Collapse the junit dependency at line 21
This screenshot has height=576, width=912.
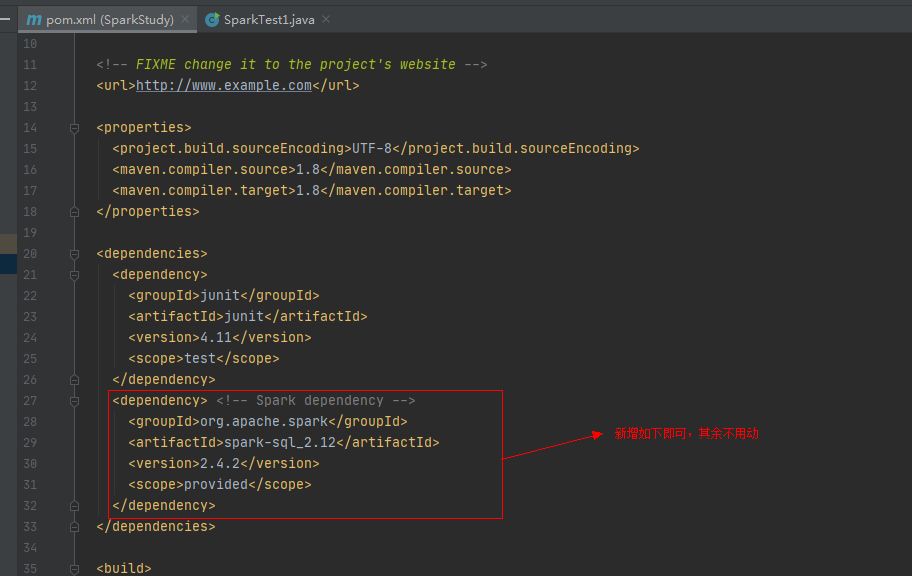tap(74, 275)
